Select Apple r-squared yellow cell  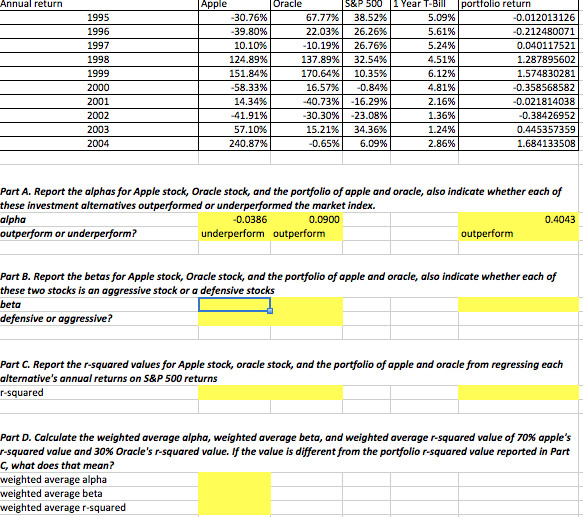coord(234,393)
